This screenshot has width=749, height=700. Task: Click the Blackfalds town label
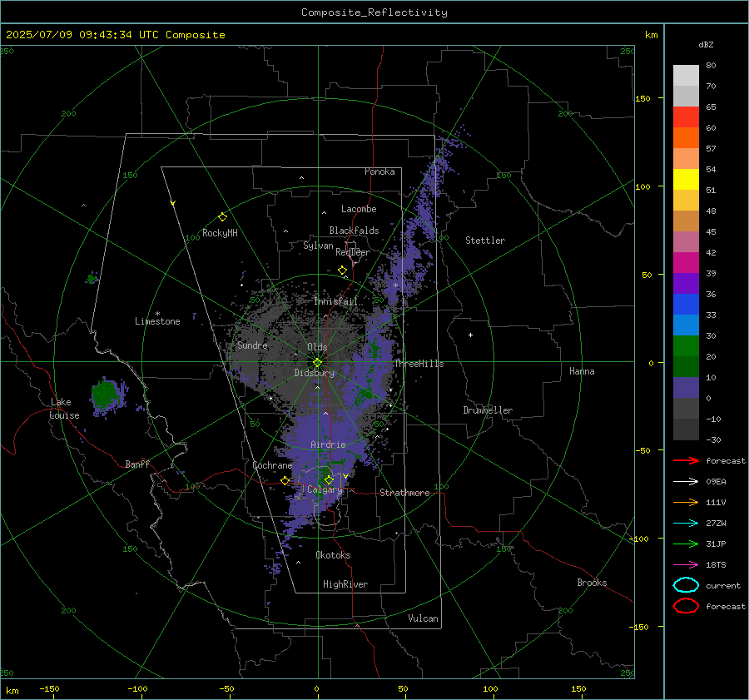354,231
